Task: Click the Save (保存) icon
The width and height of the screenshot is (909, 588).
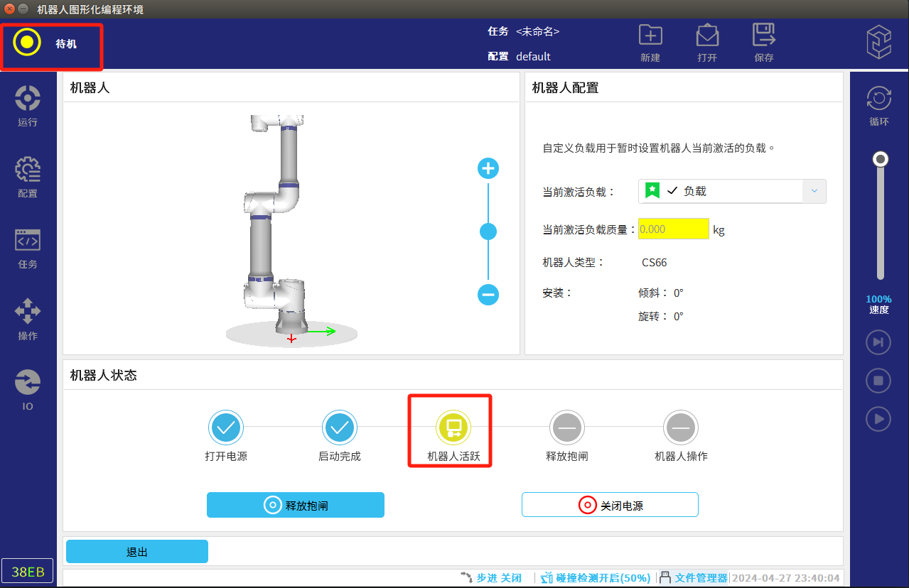Action: [x=763, y=36]
